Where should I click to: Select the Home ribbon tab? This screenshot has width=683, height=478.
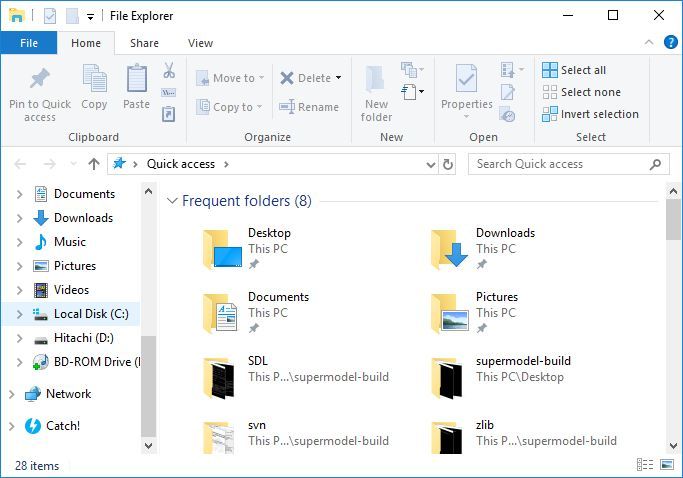point(86,43)
